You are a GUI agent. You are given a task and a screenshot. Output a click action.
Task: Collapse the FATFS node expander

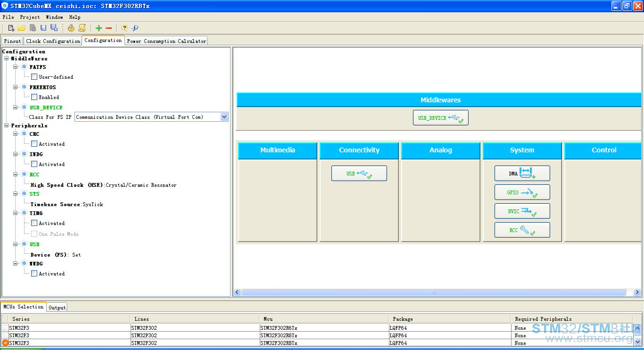16,67
